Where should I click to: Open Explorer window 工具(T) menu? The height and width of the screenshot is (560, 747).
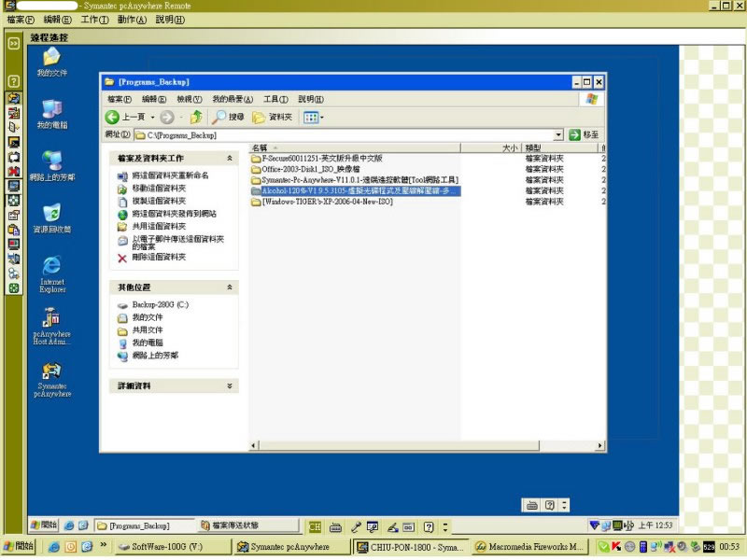pos(275,99)
